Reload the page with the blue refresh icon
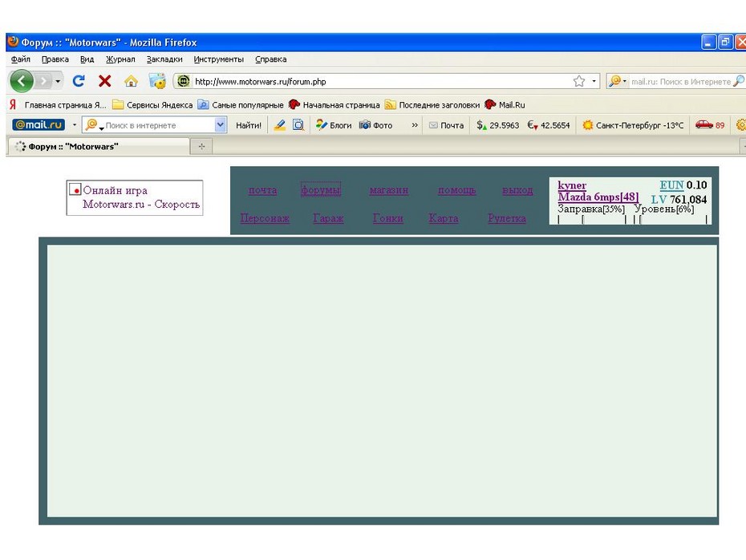Screen dimensions: 746x560 [79, 81]
